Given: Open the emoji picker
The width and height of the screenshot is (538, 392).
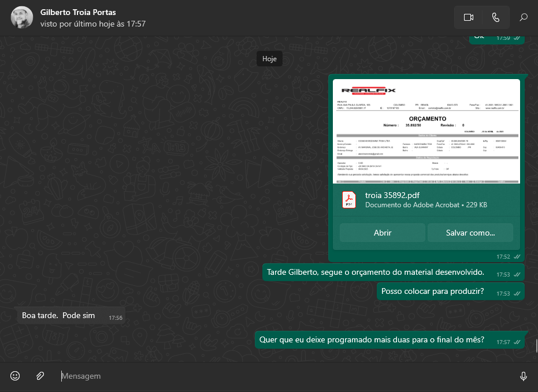Looking at the screenshot, I should click(x=16, y=376).
